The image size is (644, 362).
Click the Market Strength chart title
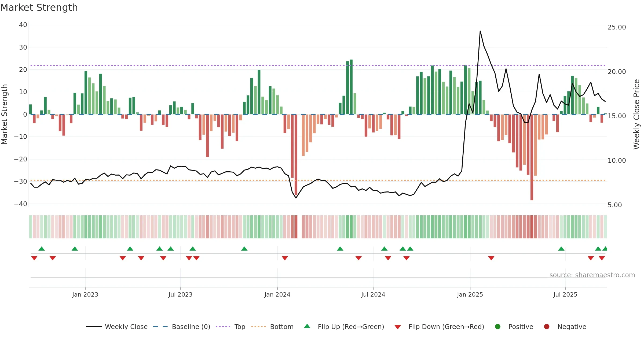pyautogui.click(x=39, y=8)
